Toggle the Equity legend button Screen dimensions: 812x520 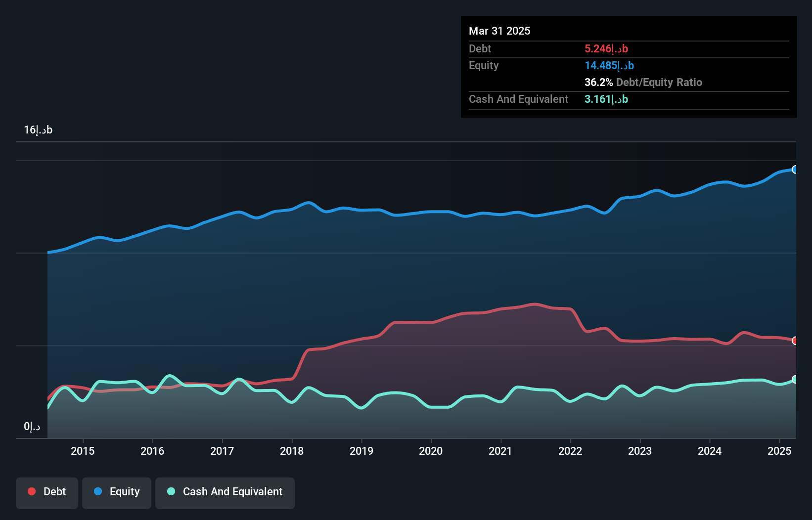pyautogui.click(x=117, y=493)
